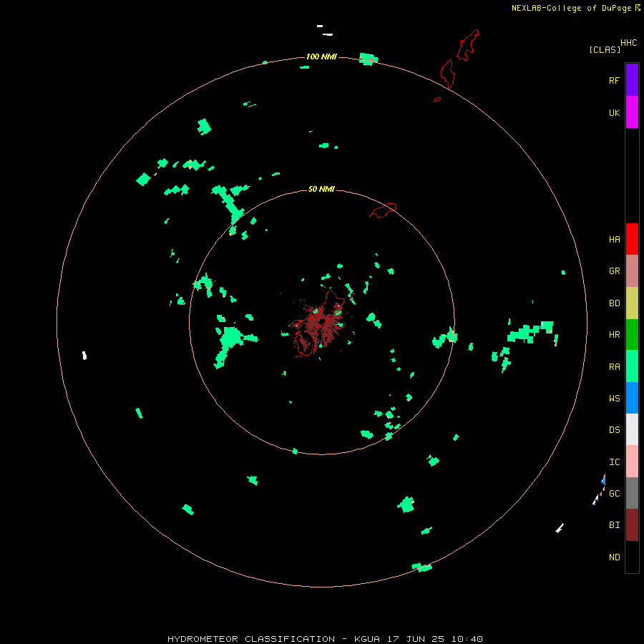This screenshot has width=644, height=644.
Task: Click the '10:40' time stamp
Action: coord(467,639)
